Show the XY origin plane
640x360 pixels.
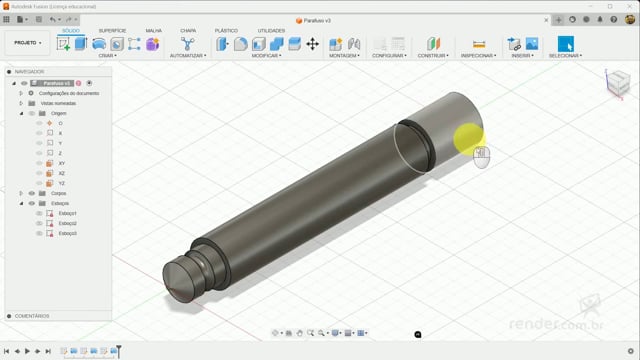point(39,163)
